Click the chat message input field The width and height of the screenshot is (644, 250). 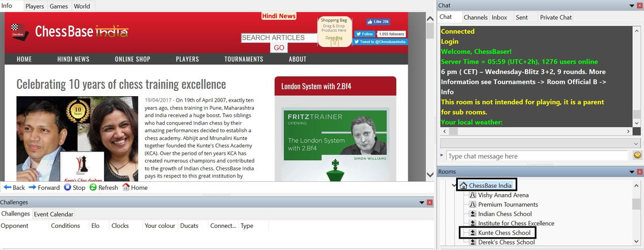pos(537,156)
